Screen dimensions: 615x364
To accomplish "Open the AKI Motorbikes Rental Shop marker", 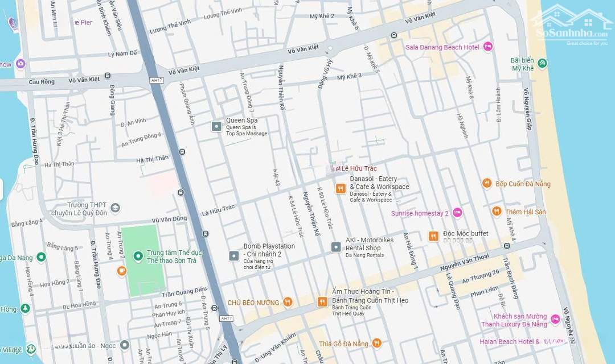I will pyautogui.click(x=336, y=247).
